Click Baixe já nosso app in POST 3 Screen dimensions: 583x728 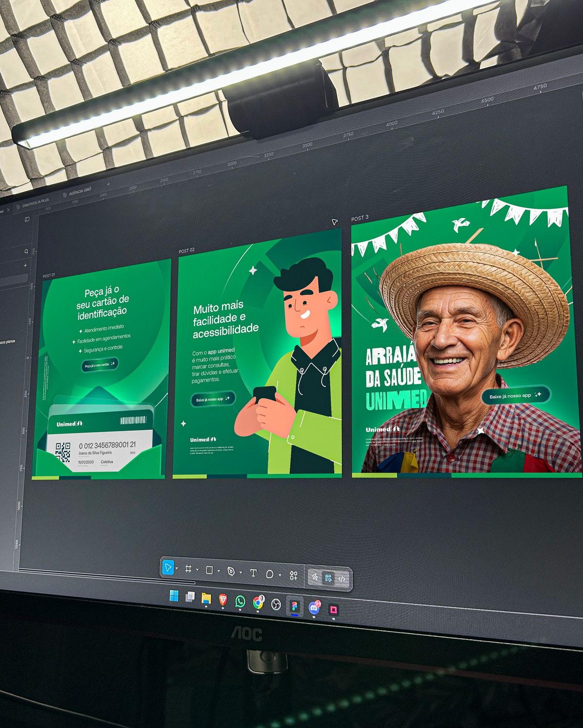pyautogui.click(x=515, y=395)
